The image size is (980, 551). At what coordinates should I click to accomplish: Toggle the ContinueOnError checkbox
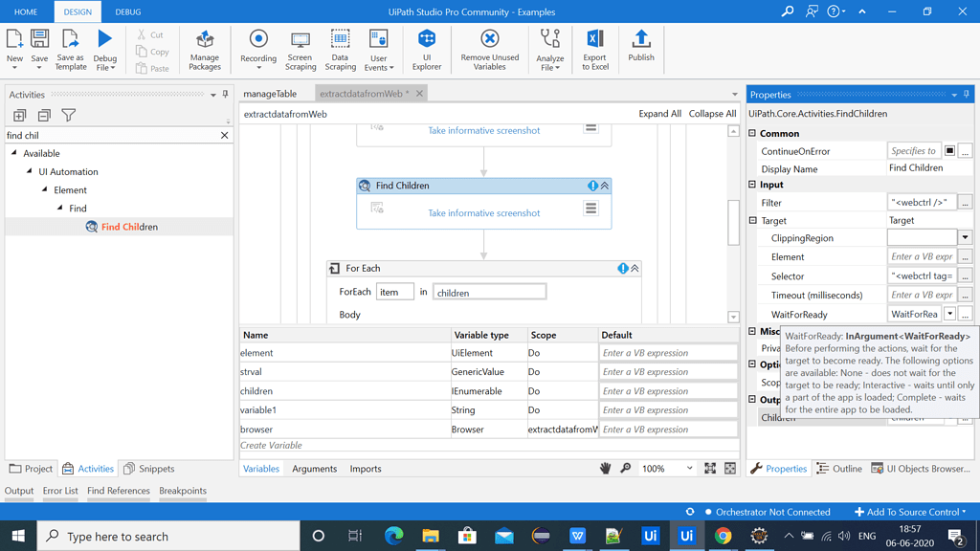tap(949, 151)
